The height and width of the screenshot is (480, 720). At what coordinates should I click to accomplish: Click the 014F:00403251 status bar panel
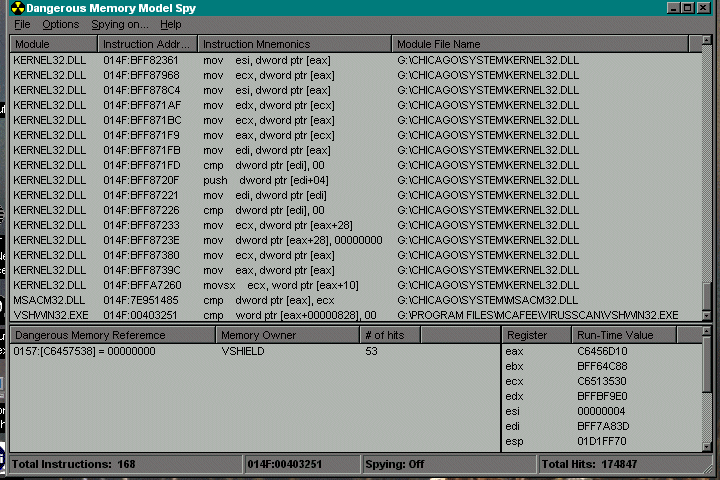(x=302, y=464)
